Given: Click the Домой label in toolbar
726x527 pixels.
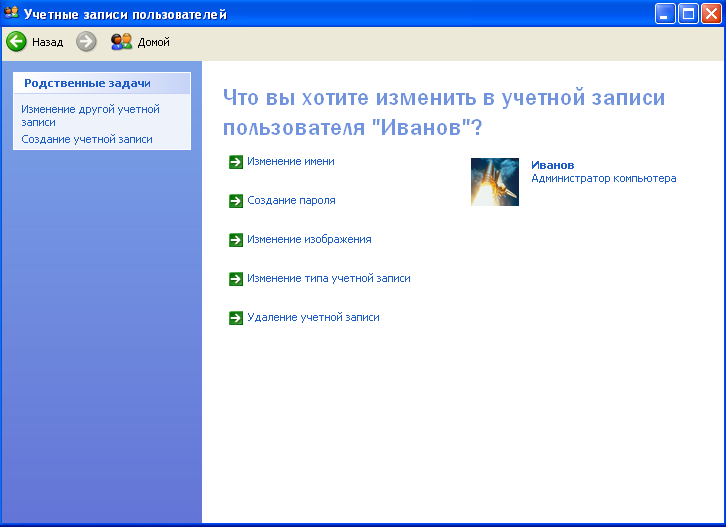Looking at the screenshot, I should [x=153, y=42].
